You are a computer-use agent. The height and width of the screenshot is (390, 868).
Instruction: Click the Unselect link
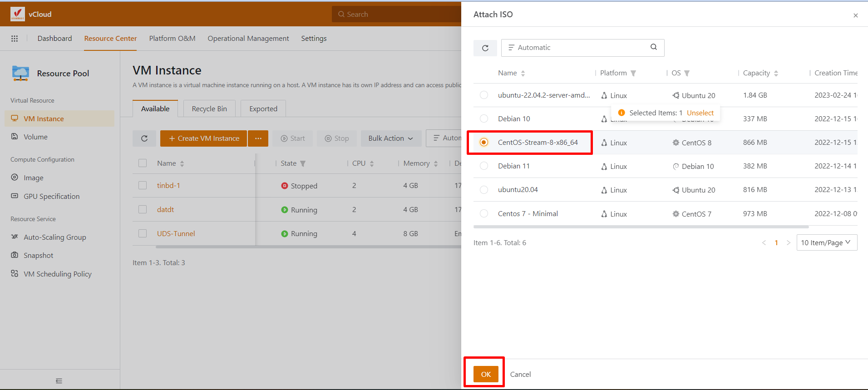click(x=700, y=113)
